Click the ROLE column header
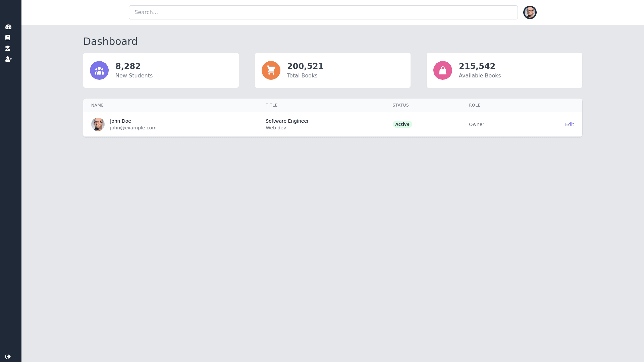Image resolution: width=644 pixels, height=362 pixels. pos(474,105)
